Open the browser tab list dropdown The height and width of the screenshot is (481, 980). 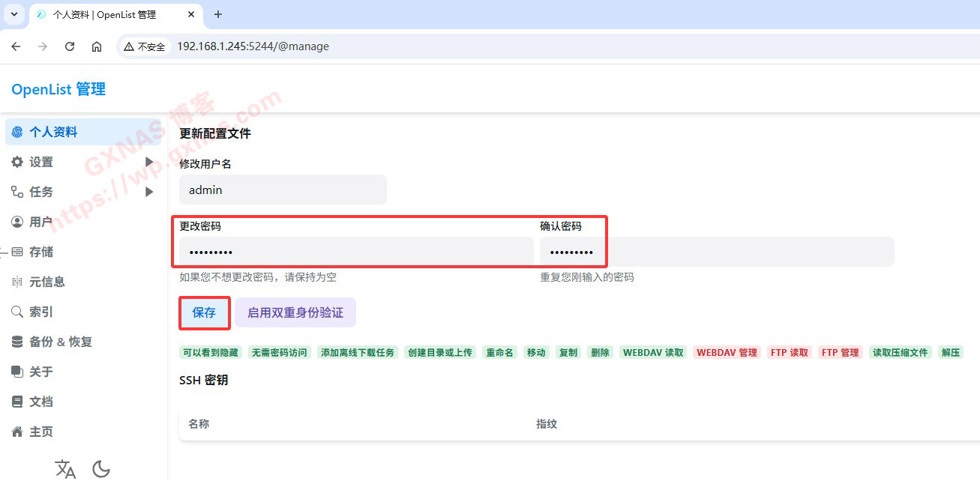pyautogui.click(x=13, y=14)
